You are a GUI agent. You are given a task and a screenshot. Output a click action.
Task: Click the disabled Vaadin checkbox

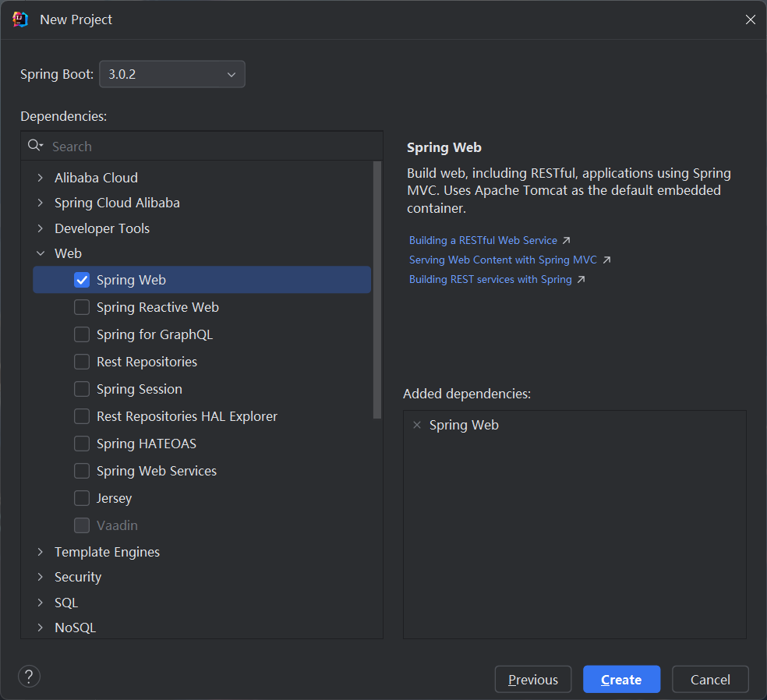[82, 525]
